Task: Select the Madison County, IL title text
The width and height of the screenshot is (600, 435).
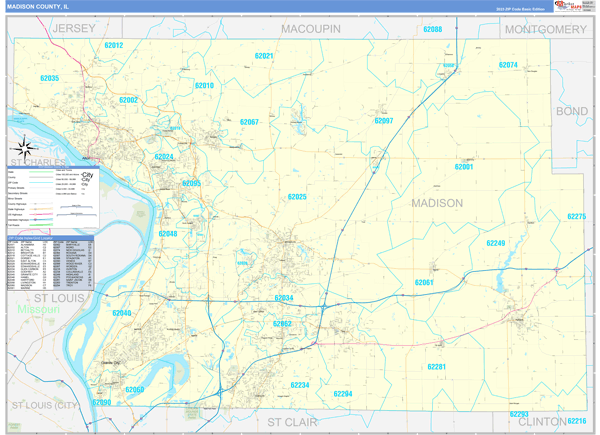Action: (38, 7)
